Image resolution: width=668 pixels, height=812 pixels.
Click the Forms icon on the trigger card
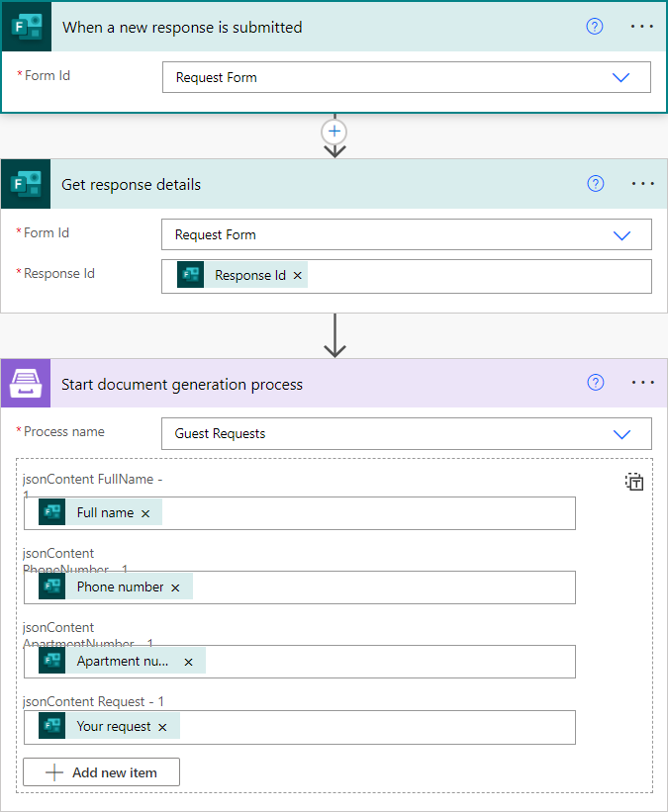click(x=27, y=27)
